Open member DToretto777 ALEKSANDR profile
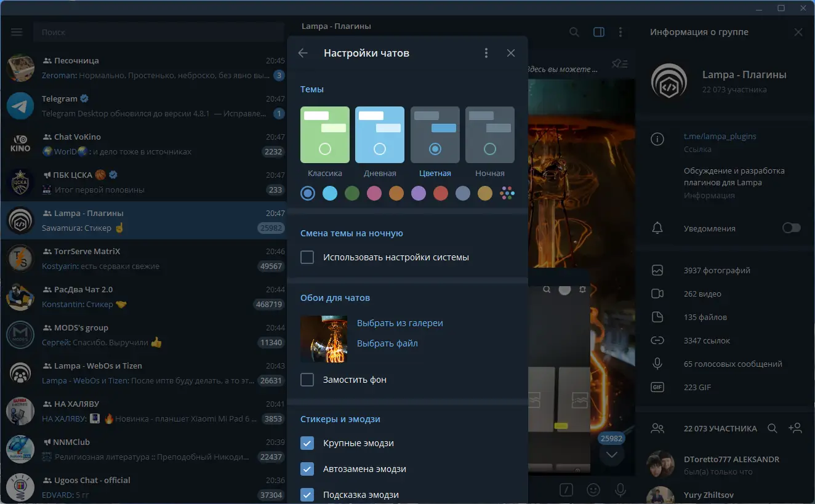This screenshot has width=815, height=504. coord(725,465)
